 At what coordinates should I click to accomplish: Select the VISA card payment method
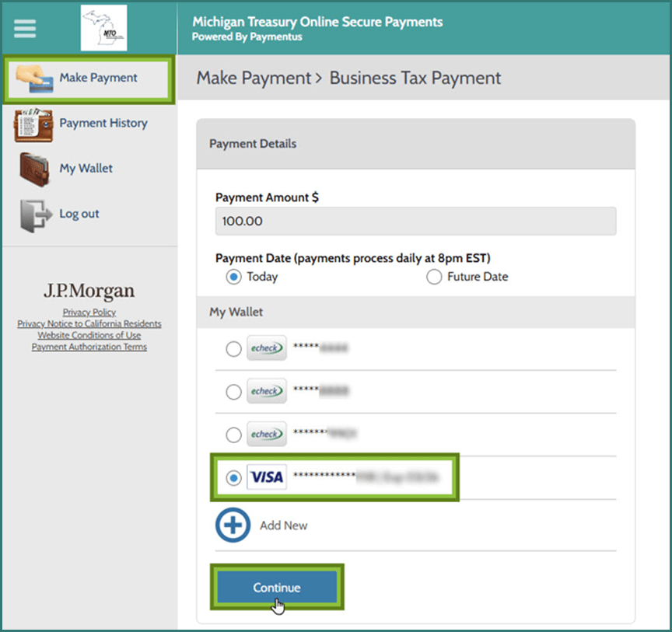pos(233,477)
